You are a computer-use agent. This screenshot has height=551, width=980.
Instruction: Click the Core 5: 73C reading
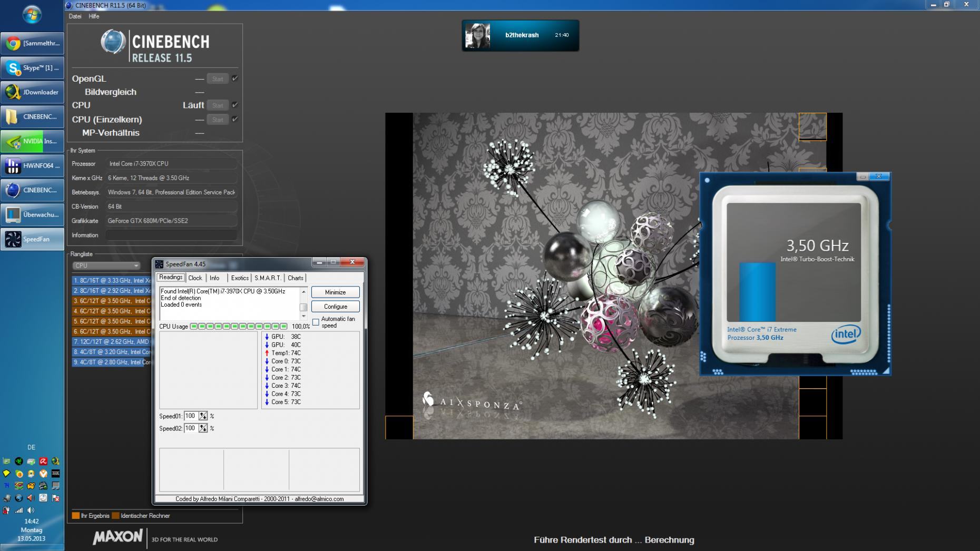283,402
